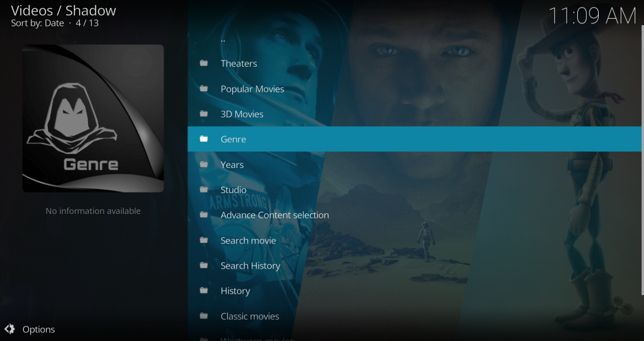Click the Popular Movies folder icon
Image resolution: width=644 pixels, height=341 pixels.
tap(204, 89)
